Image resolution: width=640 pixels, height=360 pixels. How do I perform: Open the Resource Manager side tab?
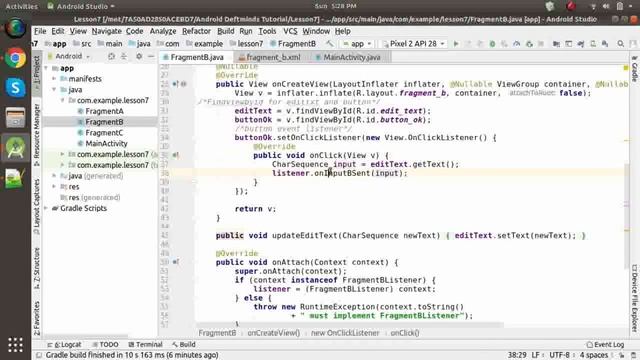(x=37, y=134)
